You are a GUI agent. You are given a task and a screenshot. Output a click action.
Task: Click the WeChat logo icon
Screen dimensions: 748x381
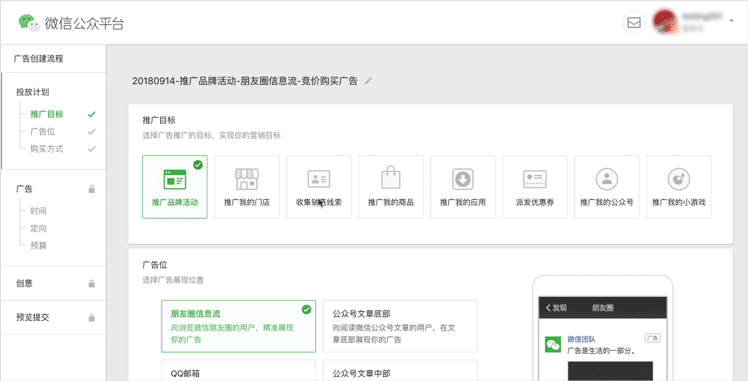29,22
